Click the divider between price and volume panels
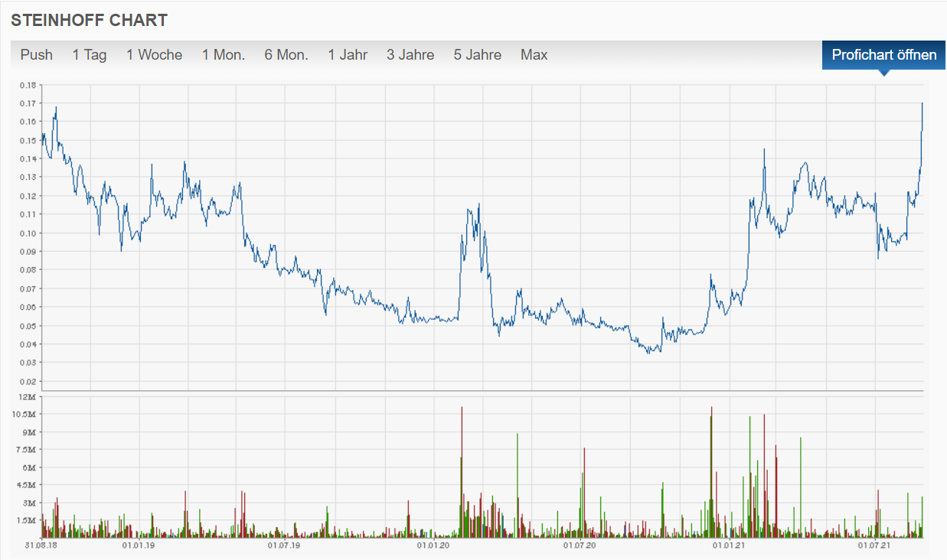The image size is (947, 560). pos(473,390)
